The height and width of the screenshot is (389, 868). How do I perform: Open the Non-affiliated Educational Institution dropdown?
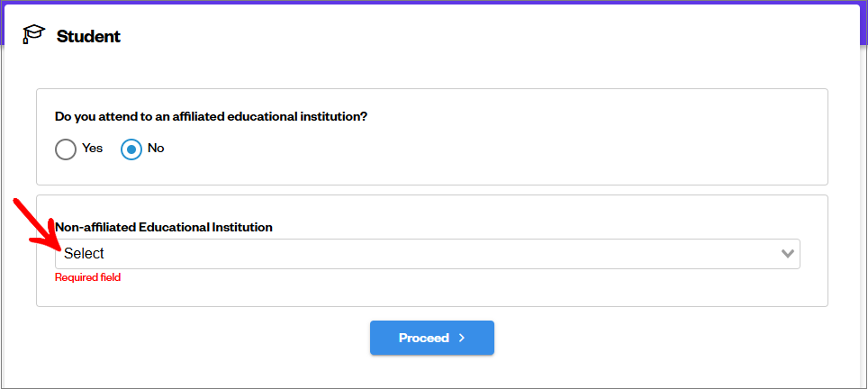click(x=428, y=254)
